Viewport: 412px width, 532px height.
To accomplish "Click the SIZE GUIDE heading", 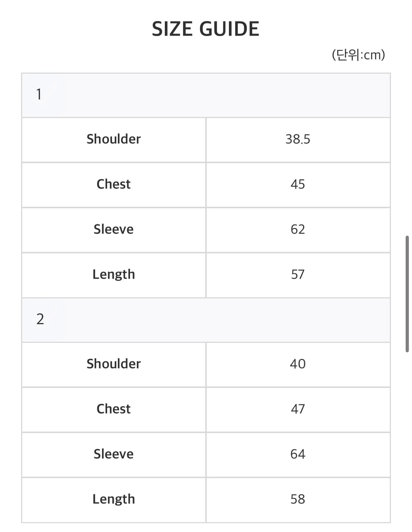I will [205, 29].
